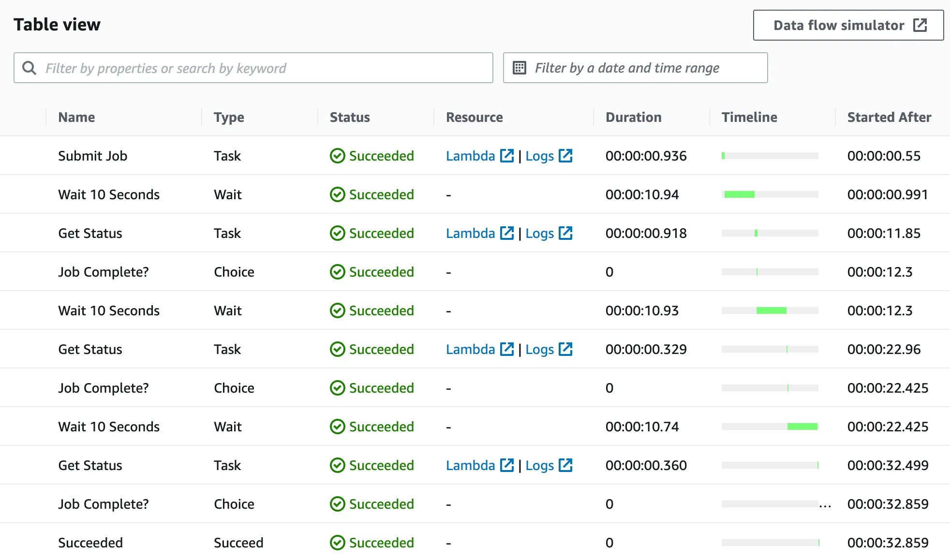Click Succeeded check icon in Submit Job row
This screenshot has width=950, height=560.
point(337,156)
